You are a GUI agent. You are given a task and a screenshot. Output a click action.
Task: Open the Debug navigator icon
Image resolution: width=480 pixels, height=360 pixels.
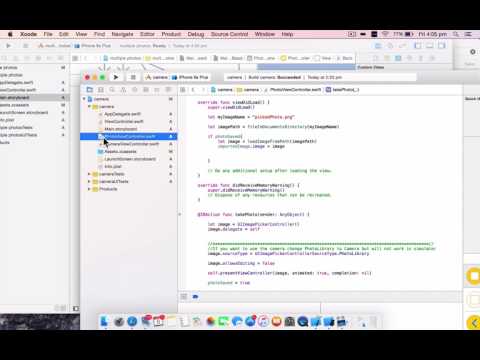click(146, 90)
